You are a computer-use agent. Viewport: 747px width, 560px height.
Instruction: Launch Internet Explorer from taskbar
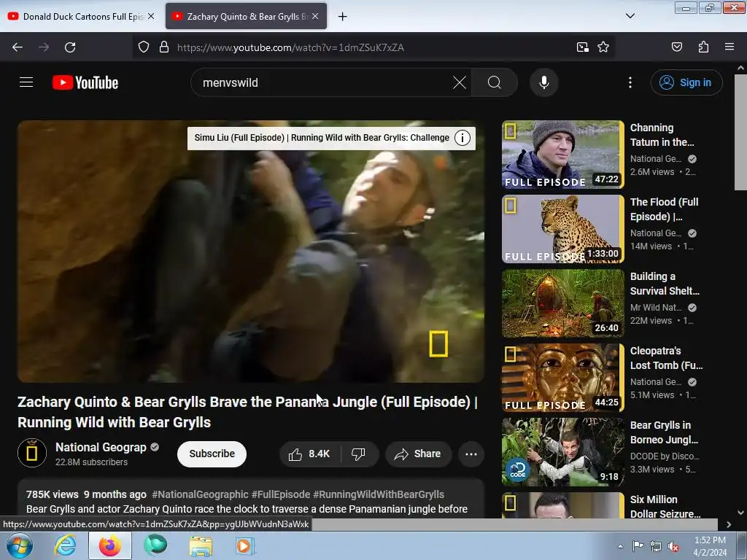pyautogui.click(x=65, y=545)
